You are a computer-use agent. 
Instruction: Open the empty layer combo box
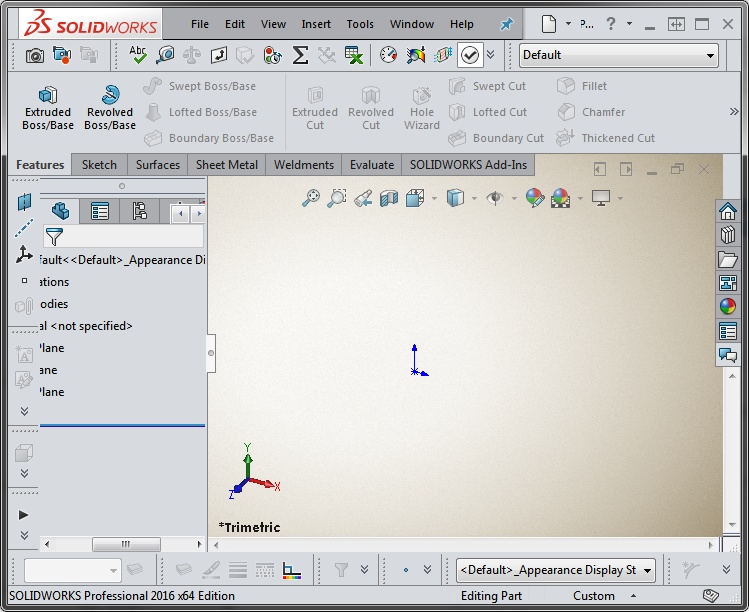(72, 570)
